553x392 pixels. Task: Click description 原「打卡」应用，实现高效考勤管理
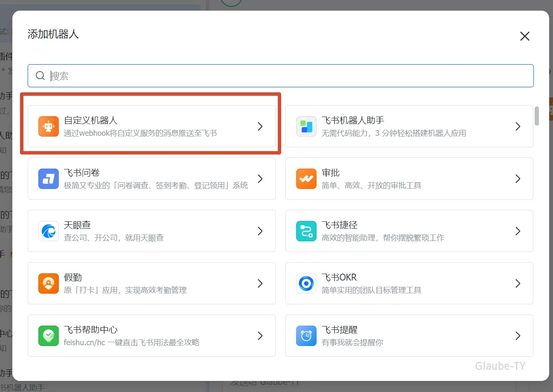(125, 290)
